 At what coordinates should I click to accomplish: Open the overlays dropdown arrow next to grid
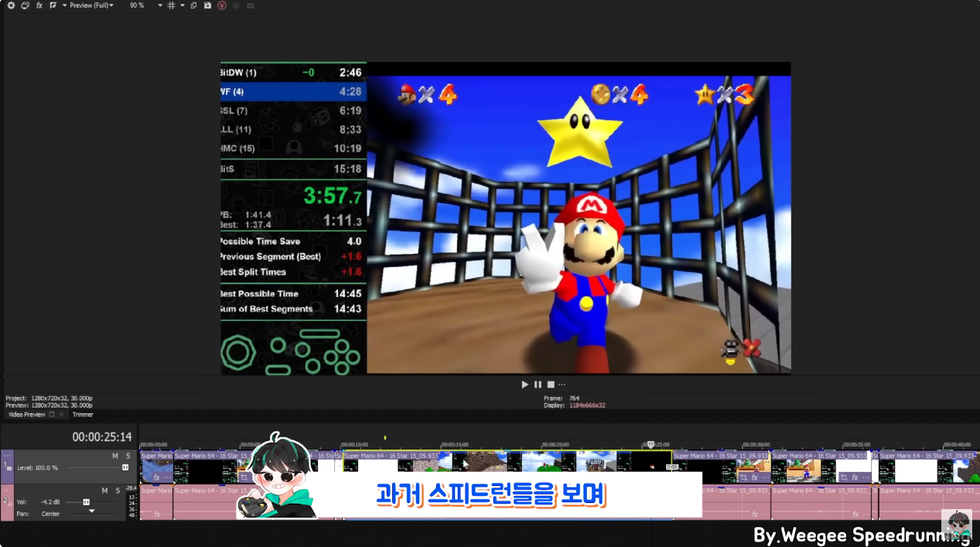pos(183,5)
